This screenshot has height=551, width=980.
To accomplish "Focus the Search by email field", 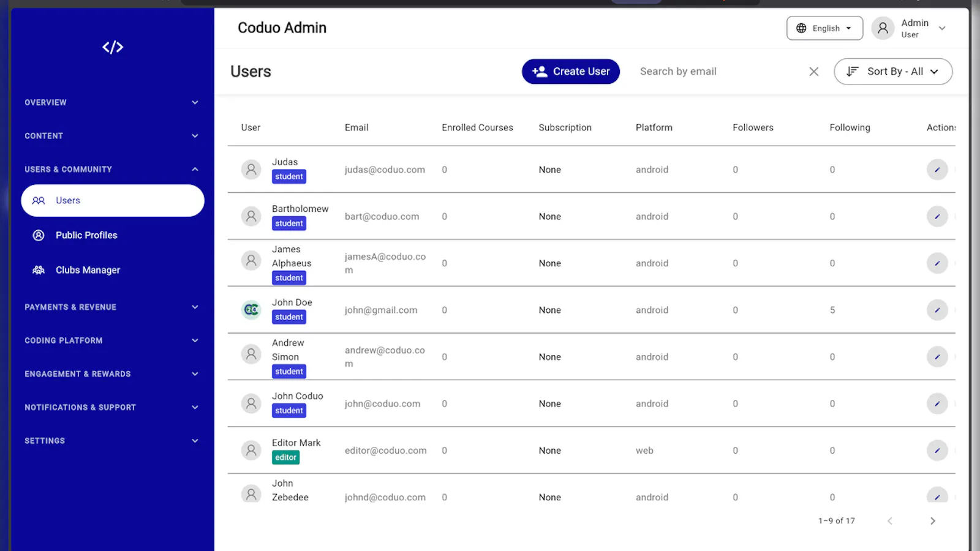I will (x=720, y=72).
